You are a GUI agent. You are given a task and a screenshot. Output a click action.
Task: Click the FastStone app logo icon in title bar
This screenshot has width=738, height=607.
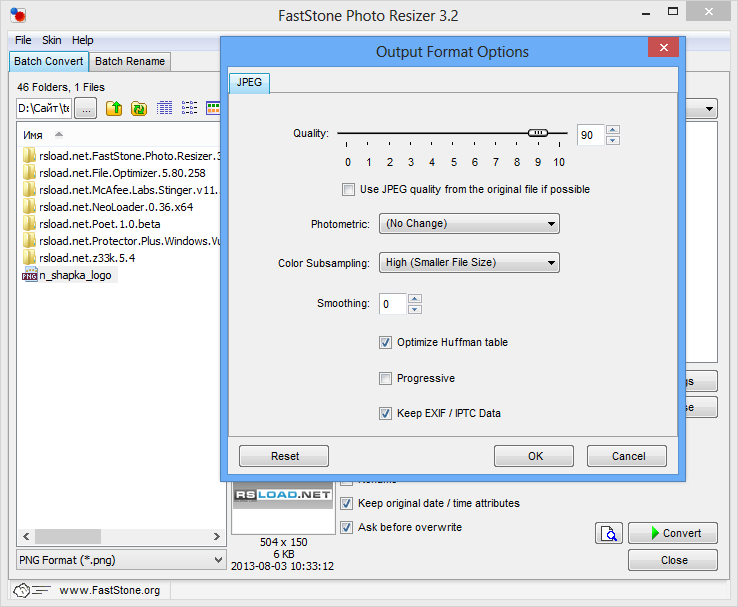pyautogui.click(x=18, y=15)
